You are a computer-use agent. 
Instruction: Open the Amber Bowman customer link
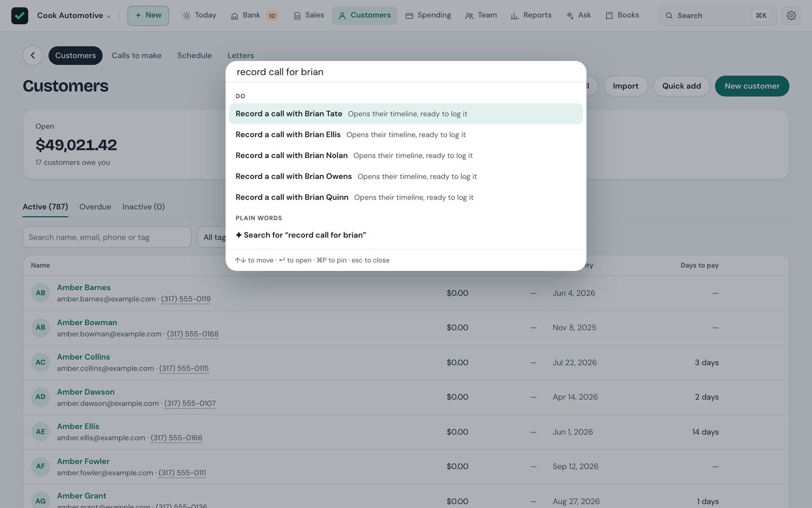[87, 323]
